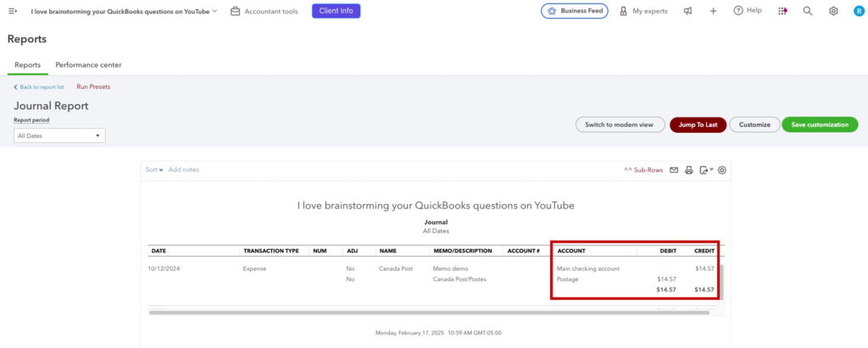Image resolution: width=868 pixels, height=348 pixels.
Task: Expand the Report period All Dates dropdown
Action: tap(59, 135)
